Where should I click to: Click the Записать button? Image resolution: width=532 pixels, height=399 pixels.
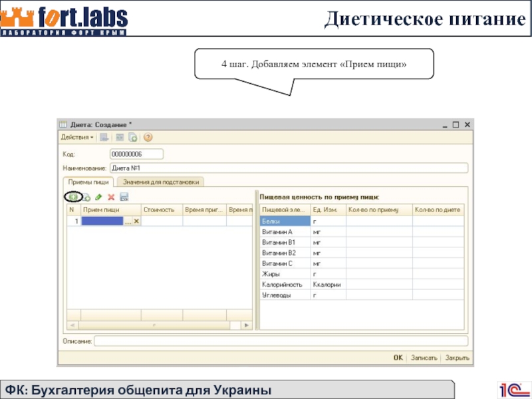point(424,357)
